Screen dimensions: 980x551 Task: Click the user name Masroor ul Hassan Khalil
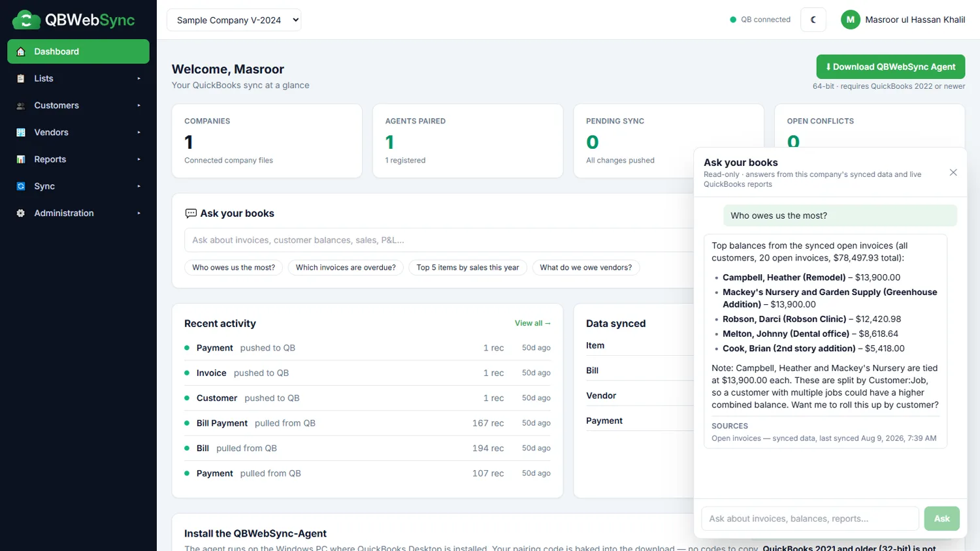click(915, 20)
